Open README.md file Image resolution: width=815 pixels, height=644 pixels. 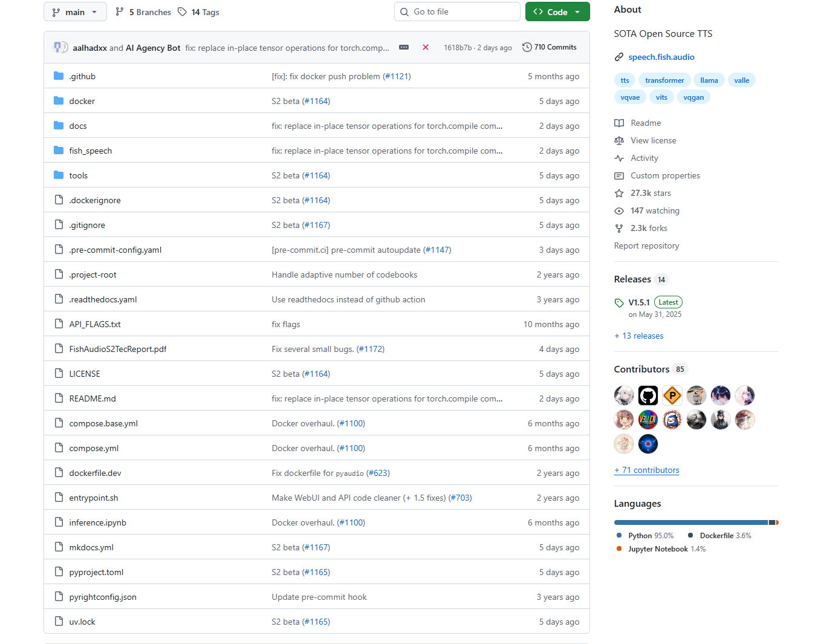click(x=93, y=398)
